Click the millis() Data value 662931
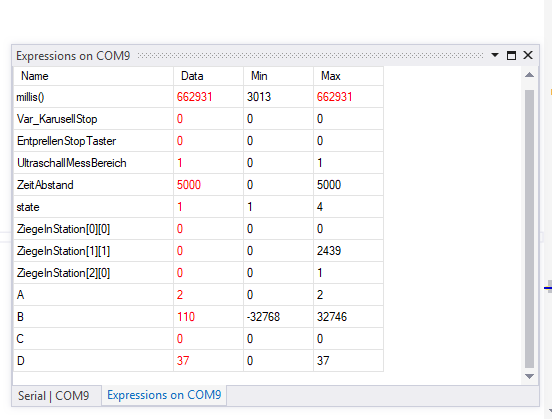552x419 pixels. click(x=194, y=97)
